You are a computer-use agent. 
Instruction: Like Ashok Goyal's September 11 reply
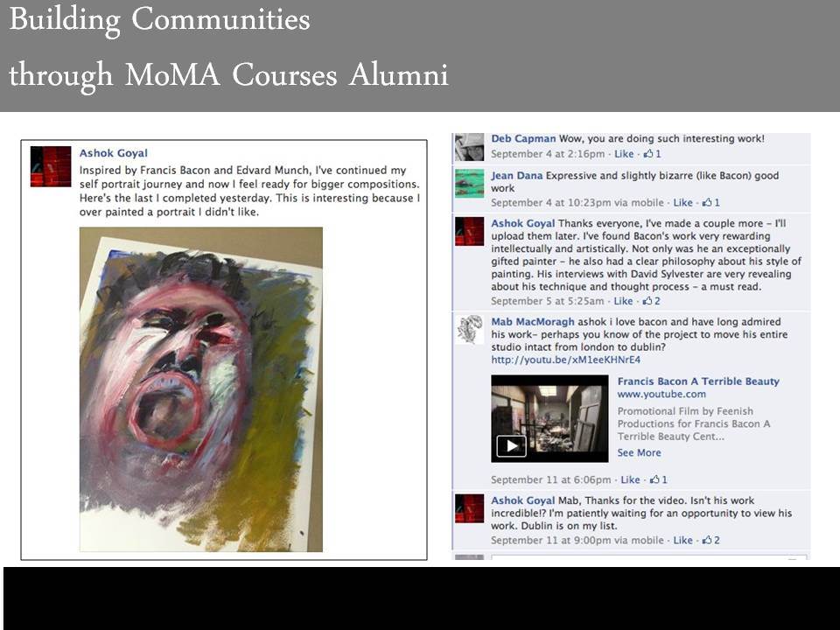pos(682,540)
